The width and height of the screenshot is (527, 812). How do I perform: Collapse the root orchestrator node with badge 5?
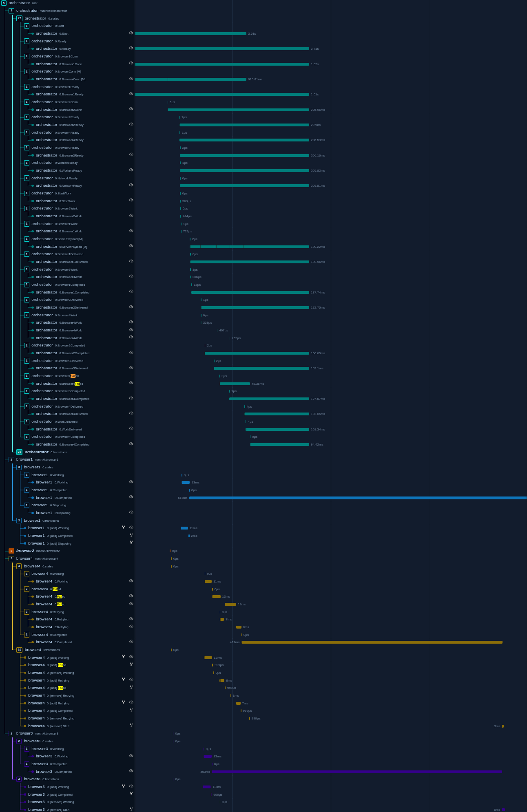pyautogui.click(x=4, y=3)
